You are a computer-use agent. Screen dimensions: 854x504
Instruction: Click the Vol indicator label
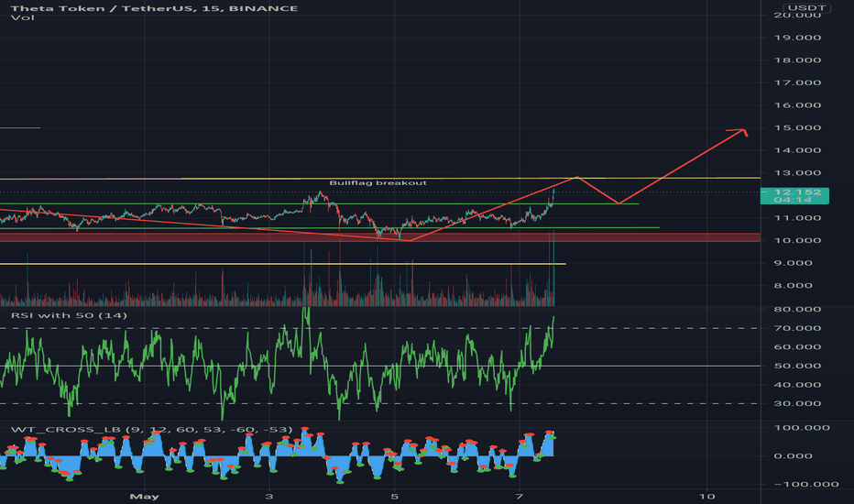pos(23,18)
